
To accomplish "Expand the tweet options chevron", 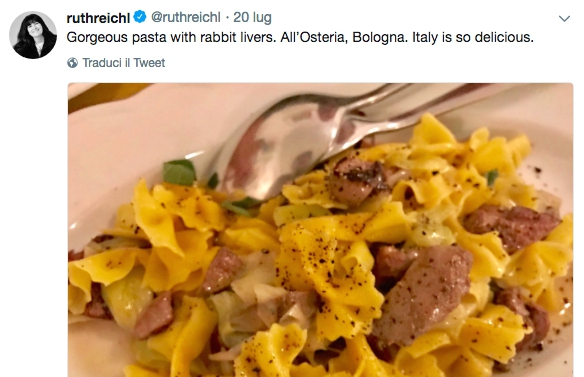I will coord(565,18).
